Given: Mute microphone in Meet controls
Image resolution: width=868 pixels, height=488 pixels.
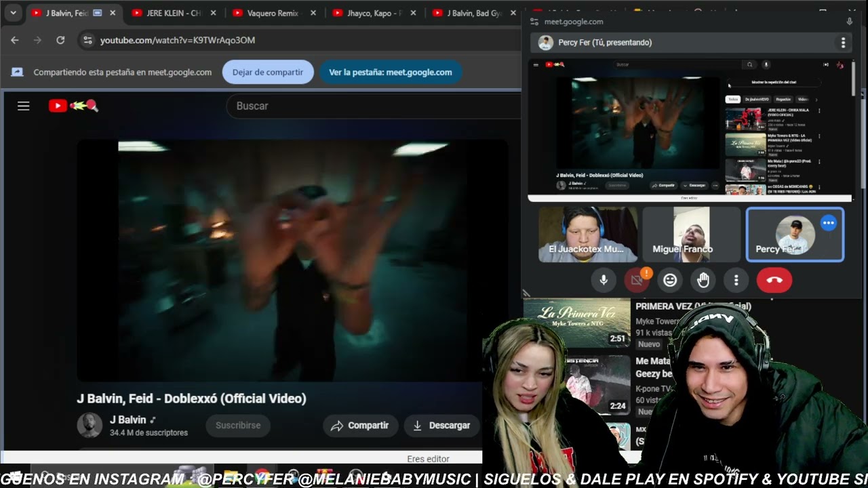Looking at the screenshot, I should point(604,280).
